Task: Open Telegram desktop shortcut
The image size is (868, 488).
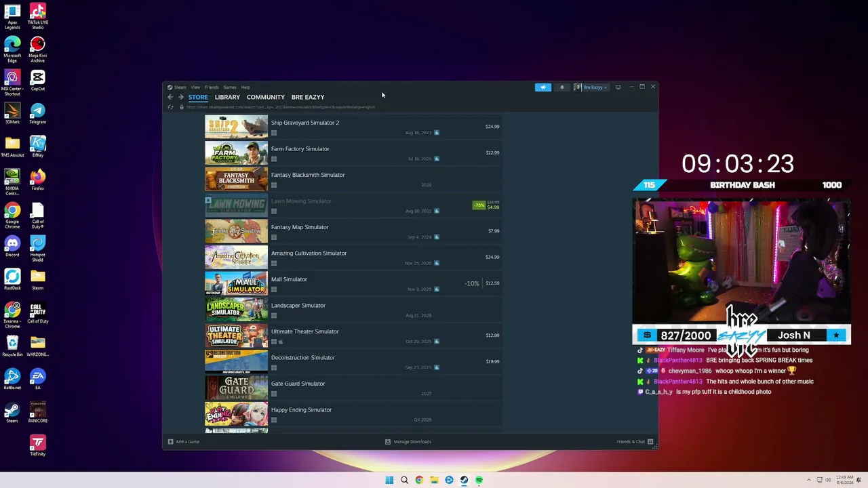Action: coord(38,114)
